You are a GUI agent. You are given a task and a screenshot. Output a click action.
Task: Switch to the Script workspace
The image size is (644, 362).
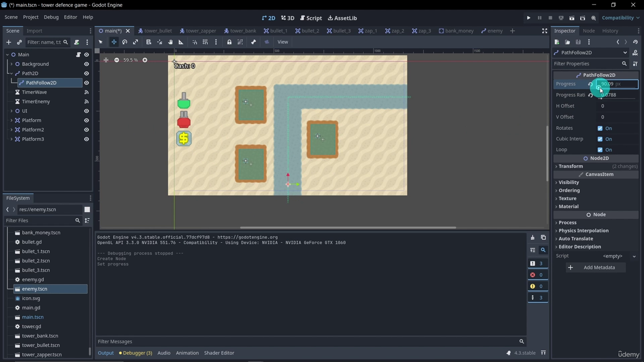311,18
